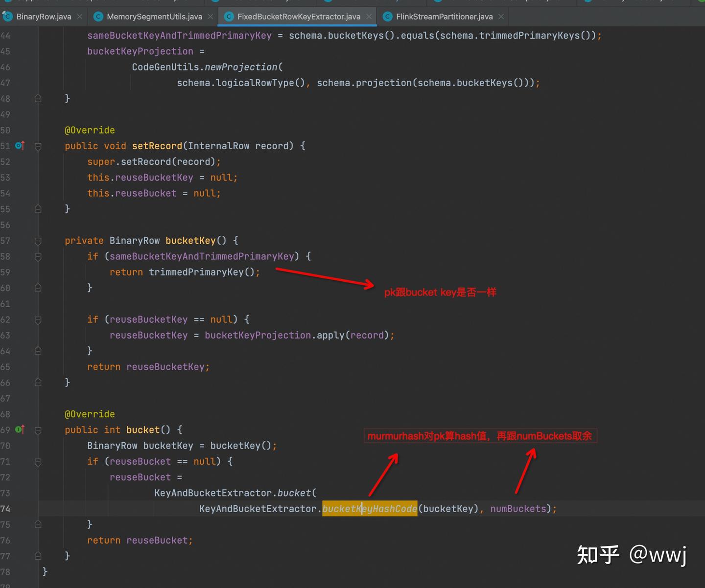Screen dimensions: 705x588
Task: Collapse the reuseBucket null-check if block
Action: click(x=38, y=461)
